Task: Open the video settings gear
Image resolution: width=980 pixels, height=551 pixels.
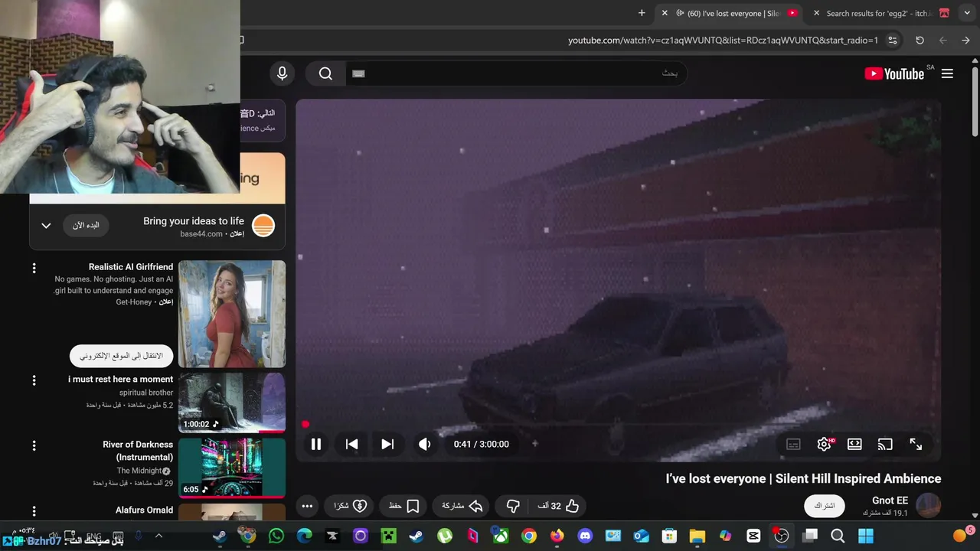Action: (824, 444)
